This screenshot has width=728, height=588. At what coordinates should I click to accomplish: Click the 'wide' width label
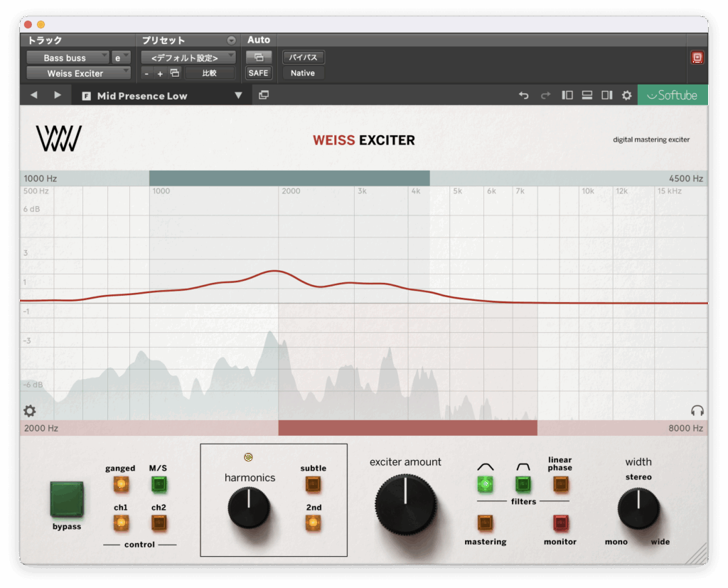[x=660, y=542]
